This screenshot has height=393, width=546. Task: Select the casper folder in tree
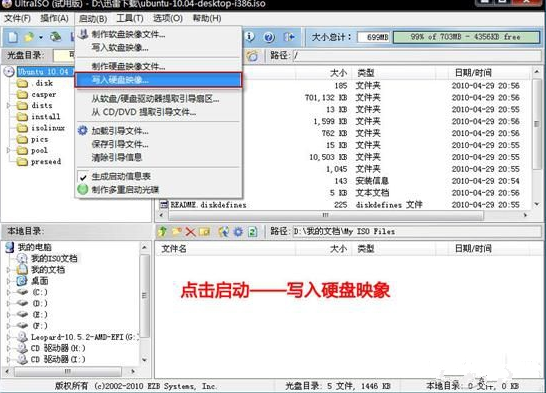pyautogui.click(x=44, y=94)
